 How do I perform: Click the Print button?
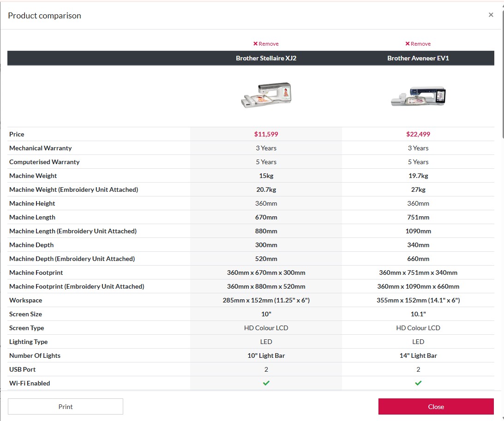66,407
